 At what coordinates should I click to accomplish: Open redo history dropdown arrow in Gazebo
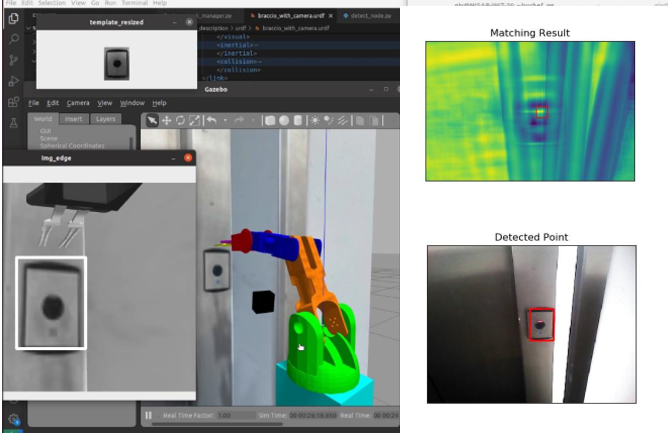click(253, 121)
